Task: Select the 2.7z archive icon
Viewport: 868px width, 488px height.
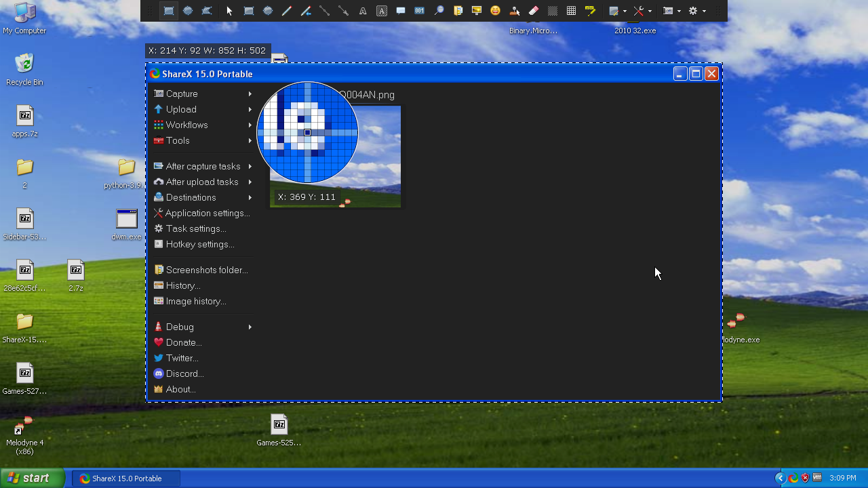Action: pyautogui.click(x=75, y=276)
